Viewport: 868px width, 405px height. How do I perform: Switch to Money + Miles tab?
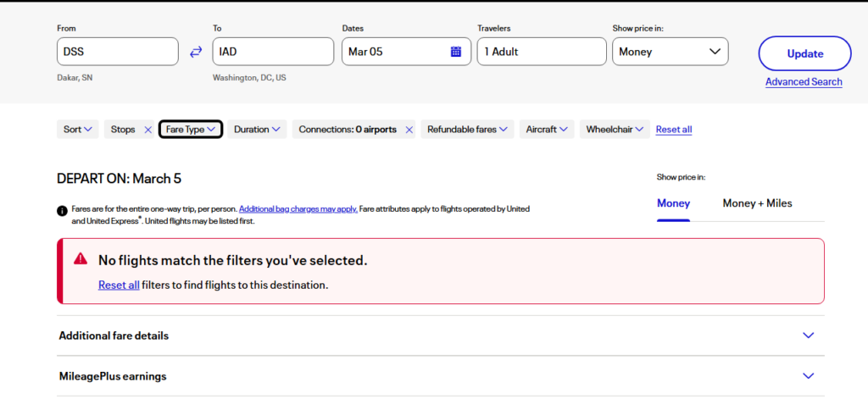[757, 203]
